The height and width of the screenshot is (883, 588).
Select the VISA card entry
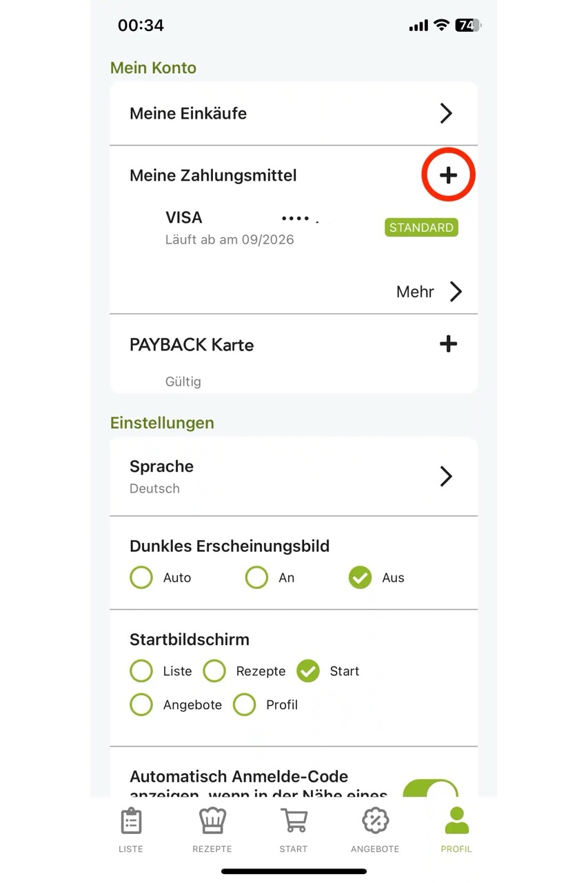click(241, 228)
